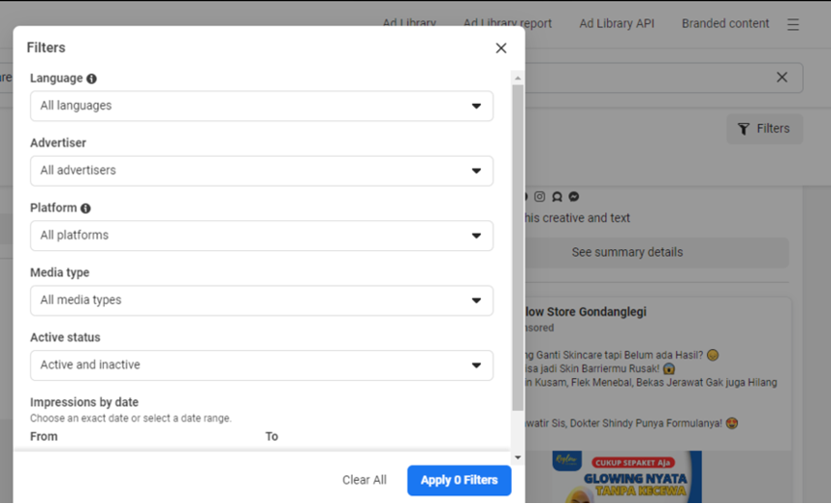Image resolution: width=831 pixels, height=504 pixels.
Task: Click Clear All to reset filters
Action: (365, 480)
